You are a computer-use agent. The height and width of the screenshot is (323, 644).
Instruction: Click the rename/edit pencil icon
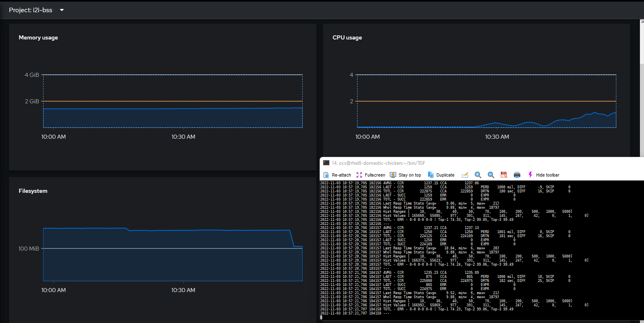465,175
